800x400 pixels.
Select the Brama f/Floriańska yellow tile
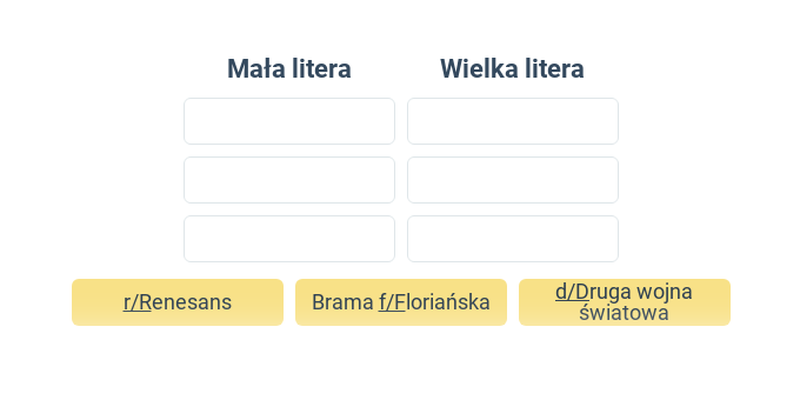401,302
